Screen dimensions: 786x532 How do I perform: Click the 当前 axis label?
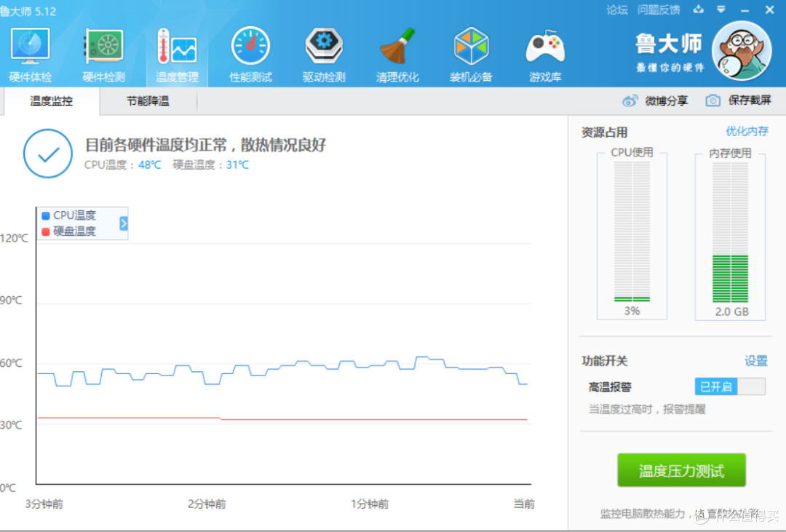click(524, 504)
